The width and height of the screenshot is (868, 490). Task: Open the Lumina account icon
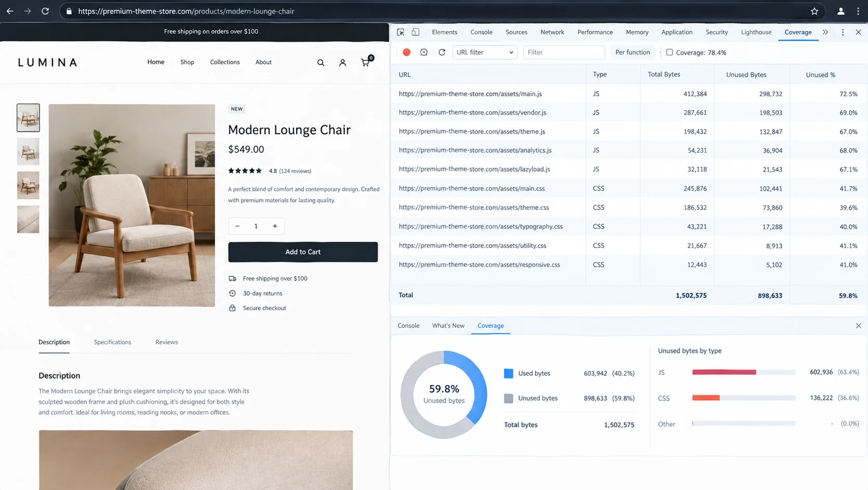point(343,62)
